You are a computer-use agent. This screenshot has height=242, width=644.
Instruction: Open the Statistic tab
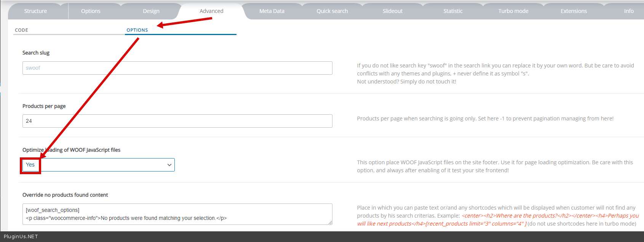(453, 11)
